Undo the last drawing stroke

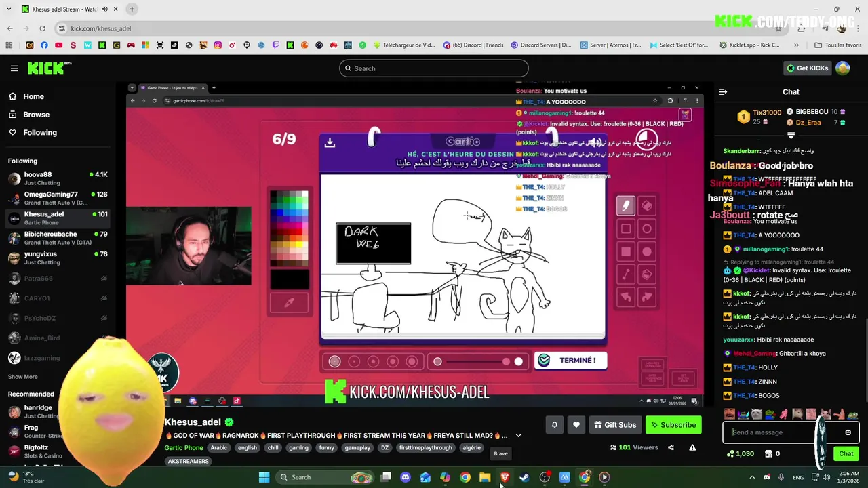coord(626,297)
